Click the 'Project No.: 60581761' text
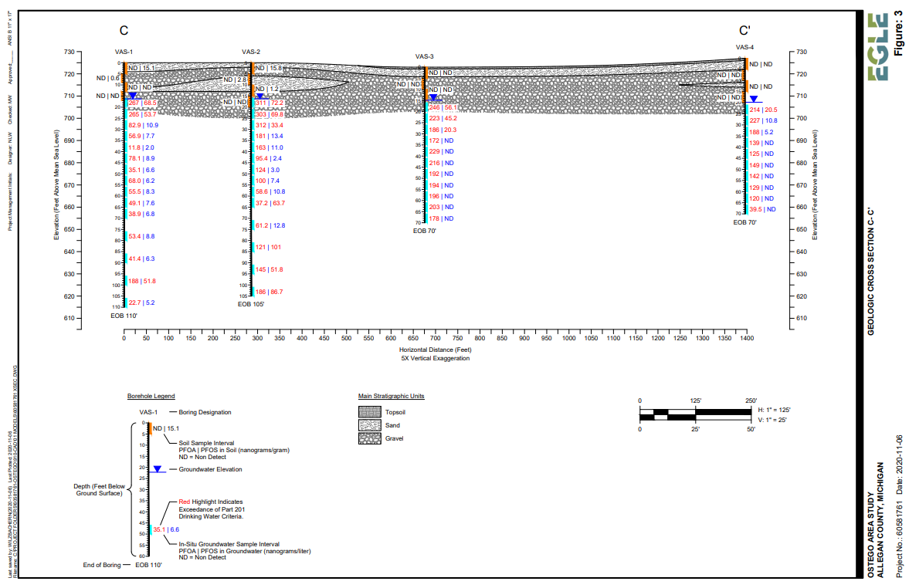909x588 pixels. pyautogui.click(x=899, y=538)
